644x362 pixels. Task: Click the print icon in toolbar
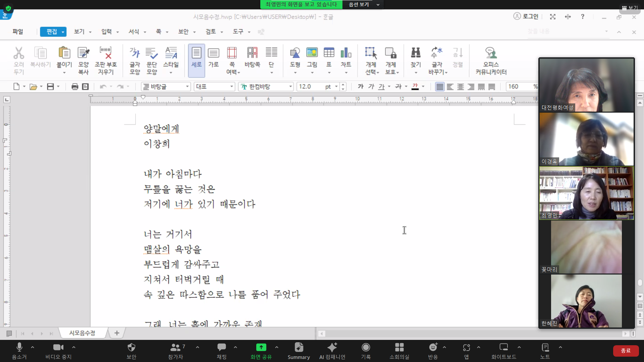(75, 87)
